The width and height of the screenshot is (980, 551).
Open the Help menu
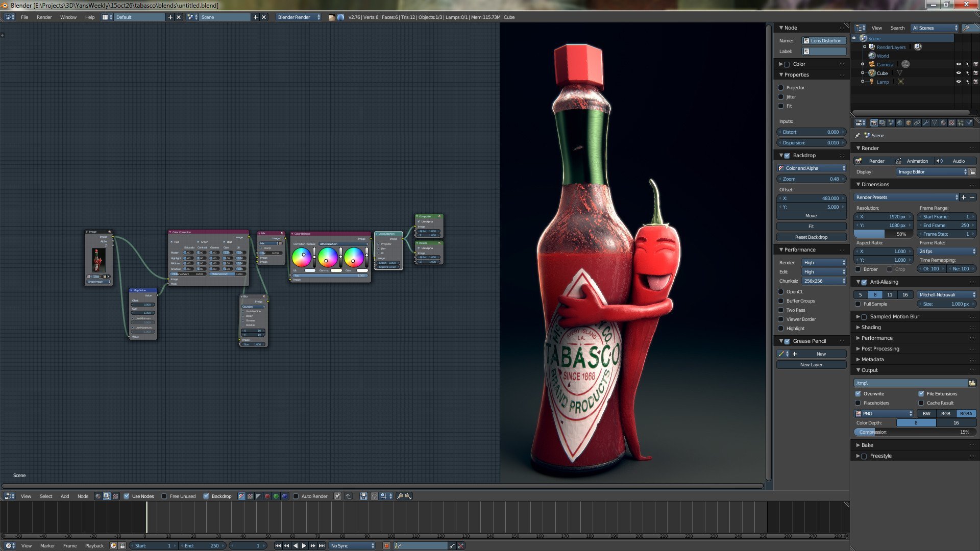[x=90, y=17]
